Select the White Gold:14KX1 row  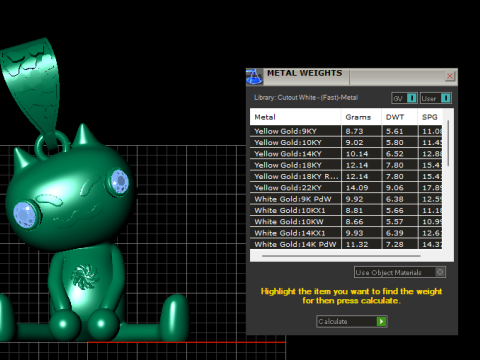coord(346,233)
